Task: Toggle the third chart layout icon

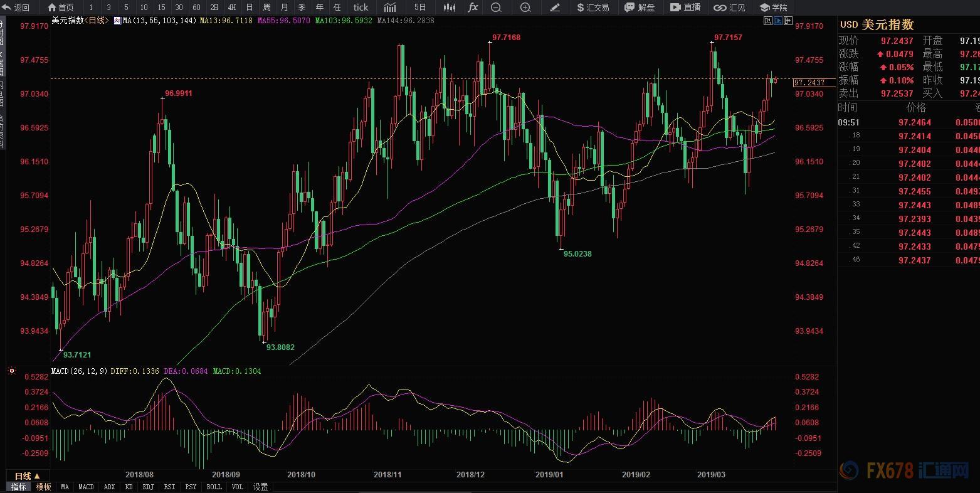Action: pyautogui.click(x=788, y=21)
